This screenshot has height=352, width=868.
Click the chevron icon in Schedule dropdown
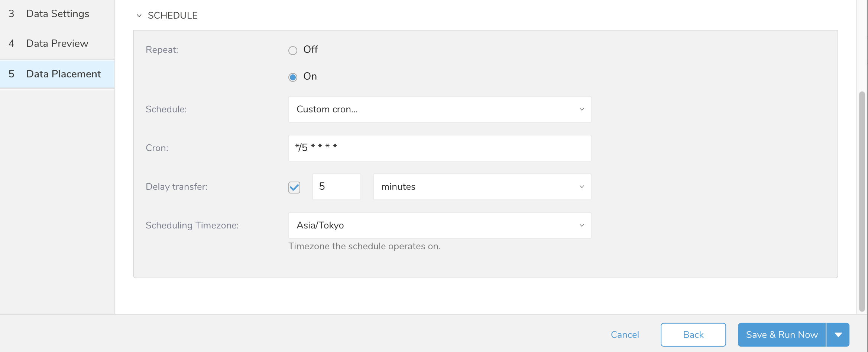[582, 109]
